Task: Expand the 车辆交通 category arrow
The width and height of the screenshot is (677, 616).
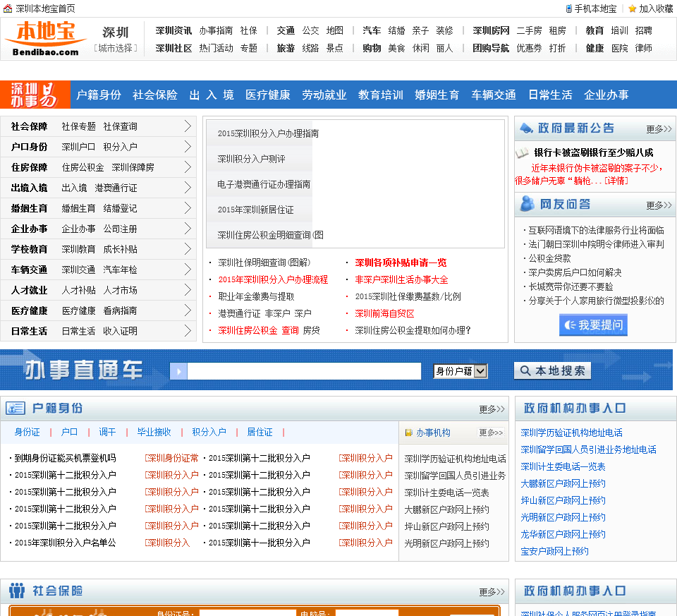Action: 188,269
